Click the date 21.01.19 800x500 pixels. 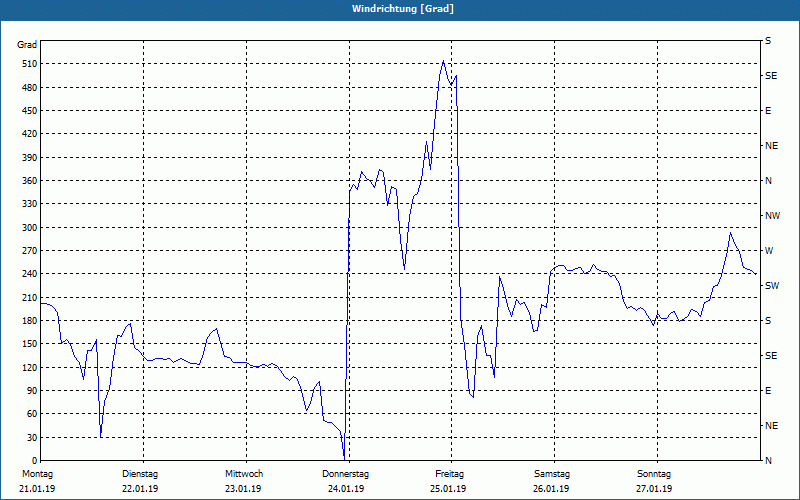(37, 489)
